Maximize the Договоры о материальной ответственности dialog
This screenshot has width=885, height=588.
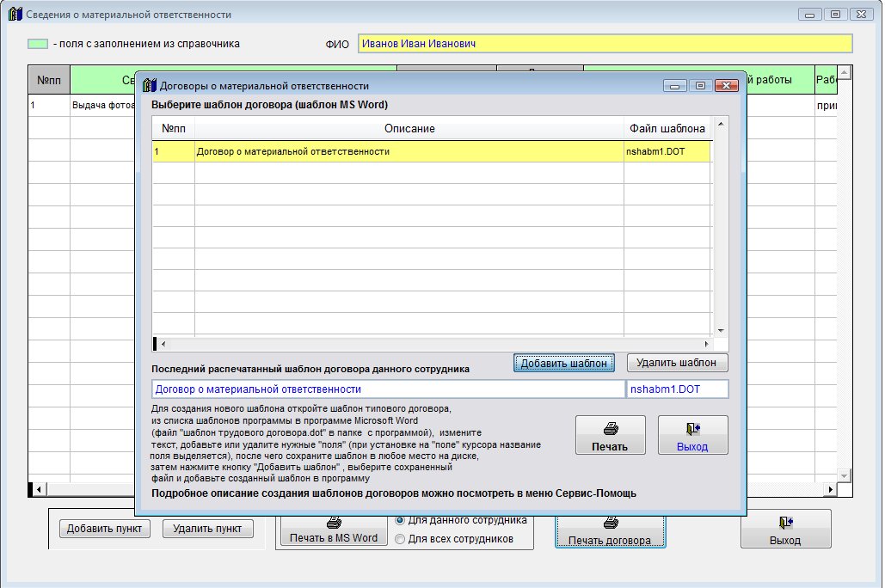pyautogui.click(x=700, y=85)
